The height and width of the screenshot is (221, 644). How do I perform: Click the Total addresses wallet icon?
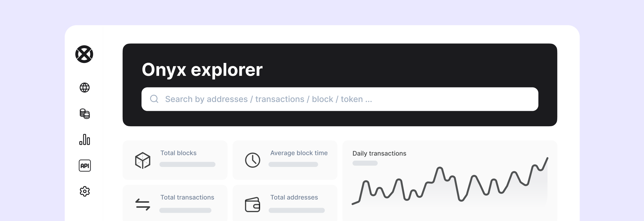pyautogui.click(x=253, y=205)
